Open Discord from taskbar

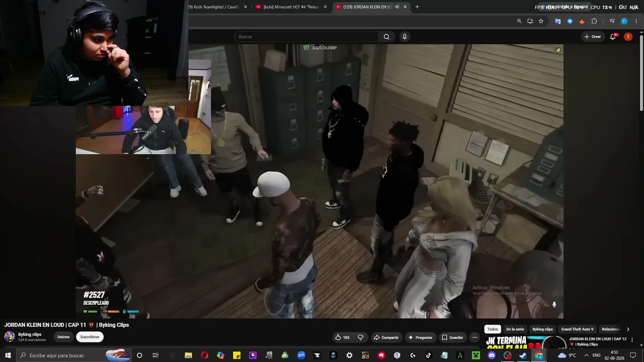point(492,355)
